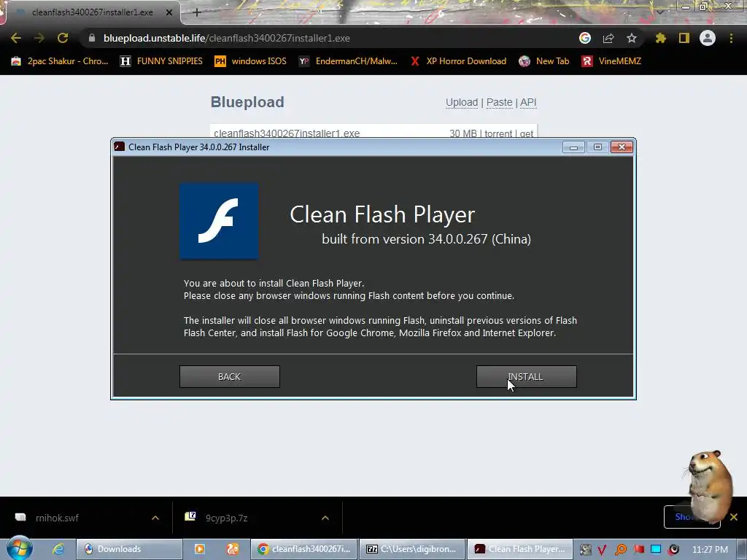Screen dimensions: 747x560
Task: Open the VineMEMZ bookmark
Action: click(612, 61)
